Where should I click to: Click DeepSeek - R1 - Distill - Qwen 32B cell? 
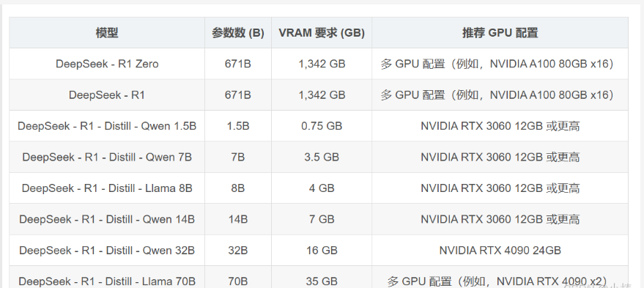pos(107,250)
